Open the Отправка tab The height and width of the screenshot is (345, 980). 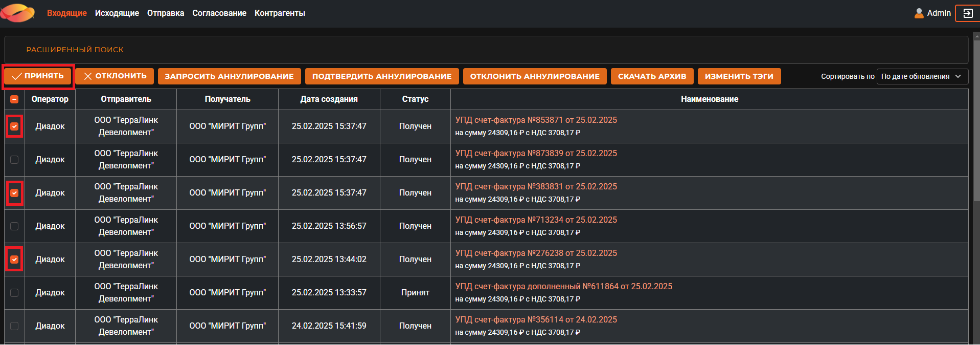click(166, 13)
